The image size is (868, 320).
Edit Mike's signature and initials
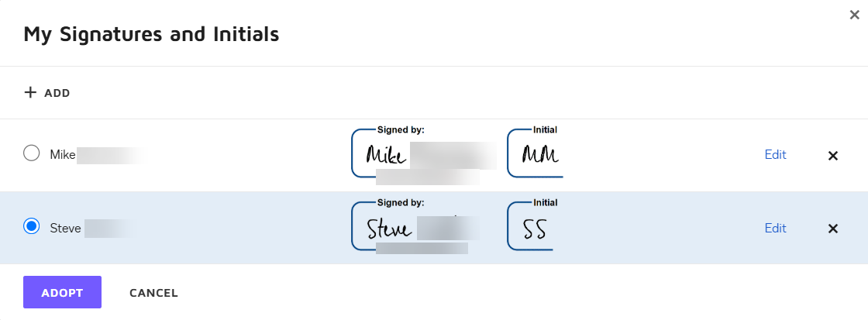coord(775,154)
